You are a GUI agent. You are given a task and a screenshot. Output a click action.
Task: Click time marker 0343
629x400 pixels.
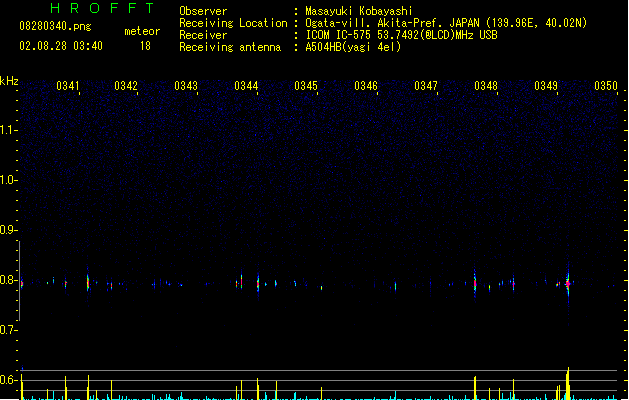click(x=186, y=86)
